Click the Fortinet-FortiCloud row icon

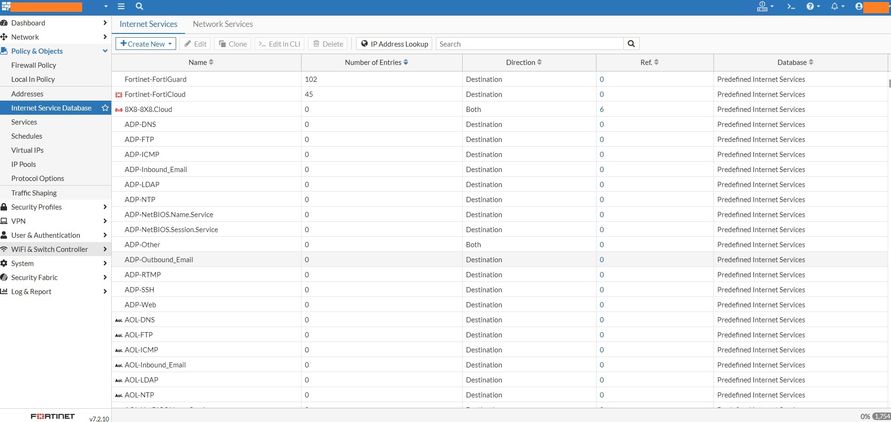pos(119,94)
